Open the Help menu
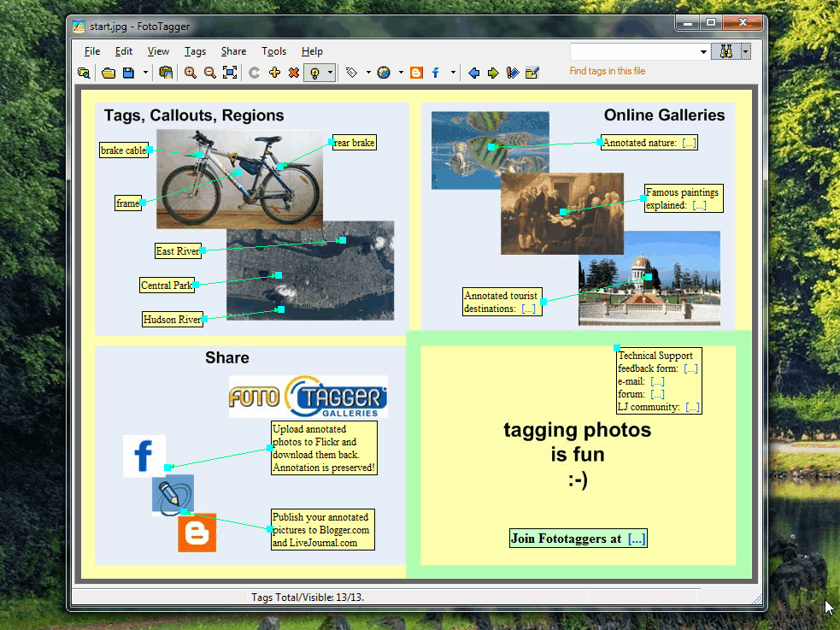840x630 pixels. point(312,51)
